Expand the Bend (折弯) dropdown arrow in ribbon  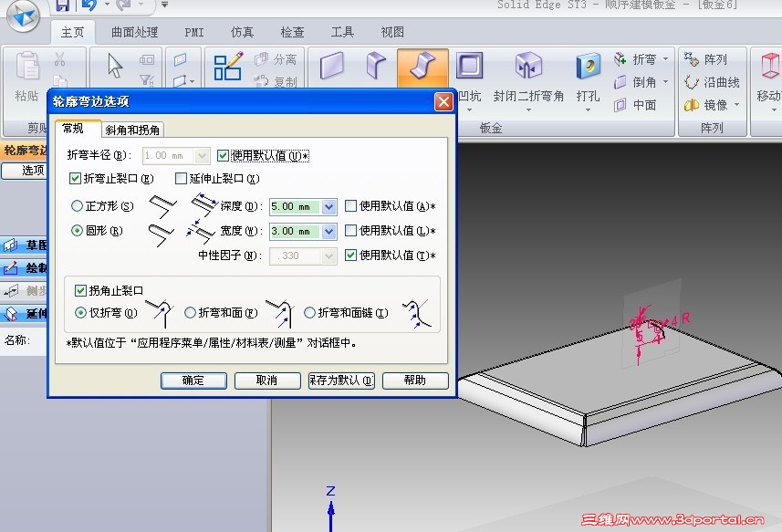666,59
